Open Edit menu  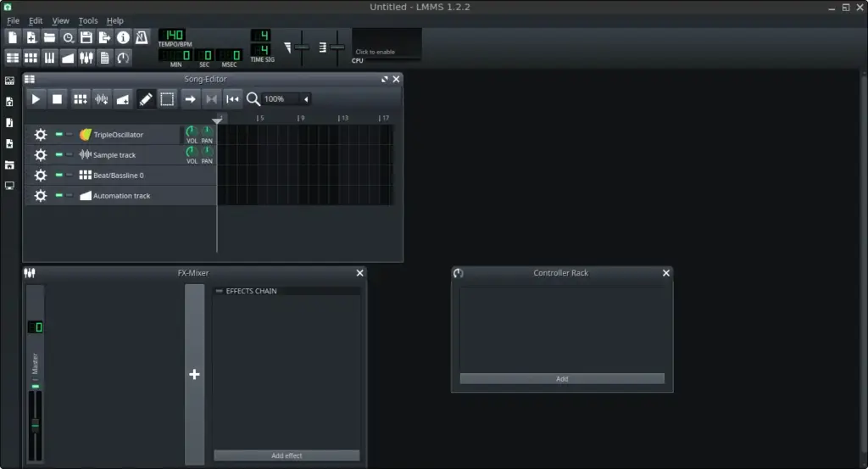[x=36, y=20]
